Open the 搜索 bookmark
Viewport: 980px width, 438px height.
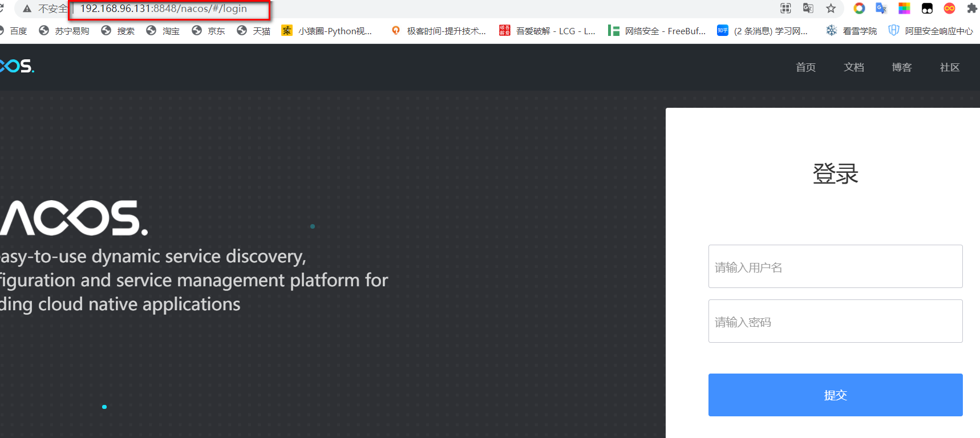(118, 31)
